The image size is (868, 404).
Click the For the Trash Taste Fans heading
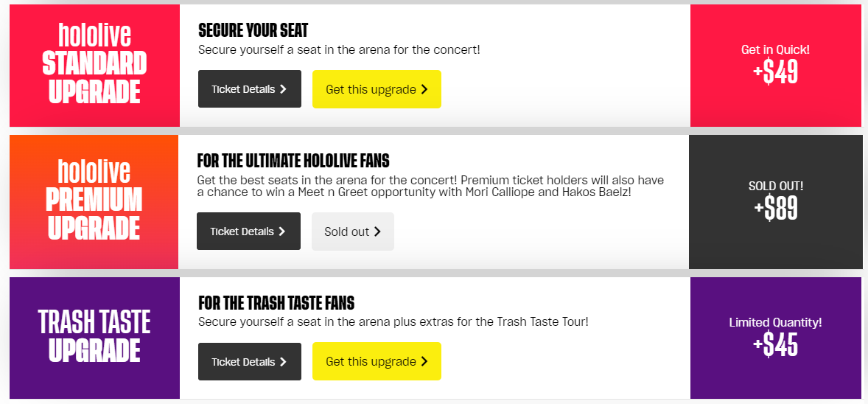tap(276, 303)
